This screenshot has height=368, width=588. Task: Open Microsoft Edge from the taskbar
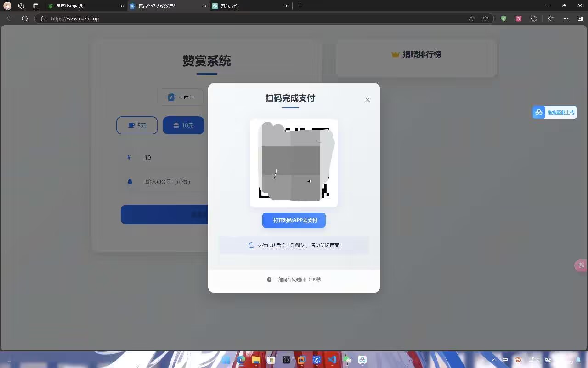[241, 360]
